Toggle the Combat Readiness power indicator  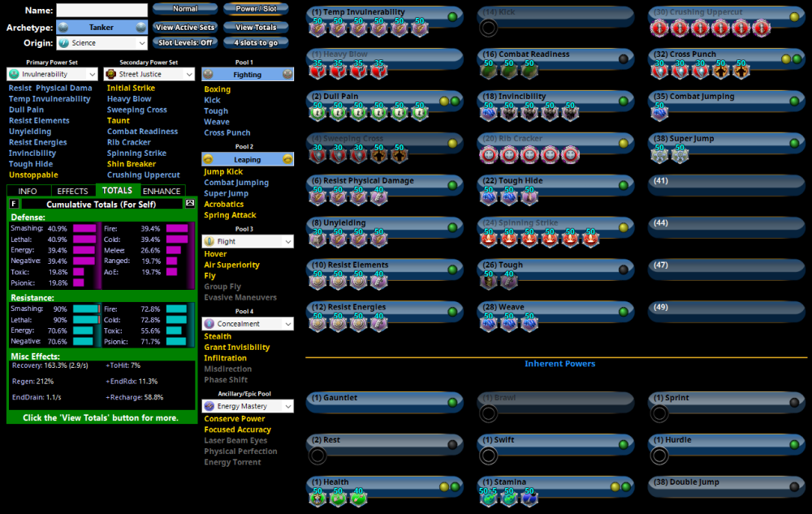[x=624, y=58]
